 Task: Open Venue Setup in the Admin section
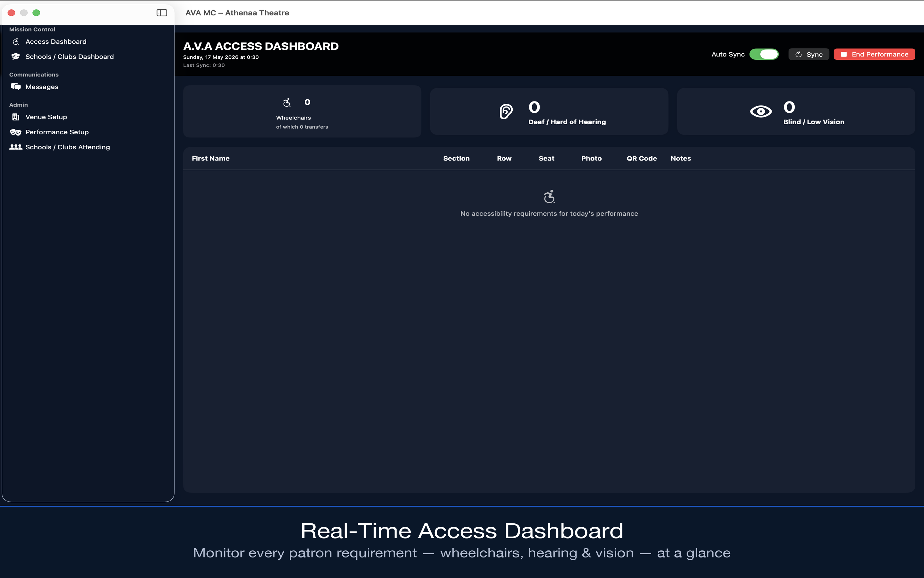(46, 117)
